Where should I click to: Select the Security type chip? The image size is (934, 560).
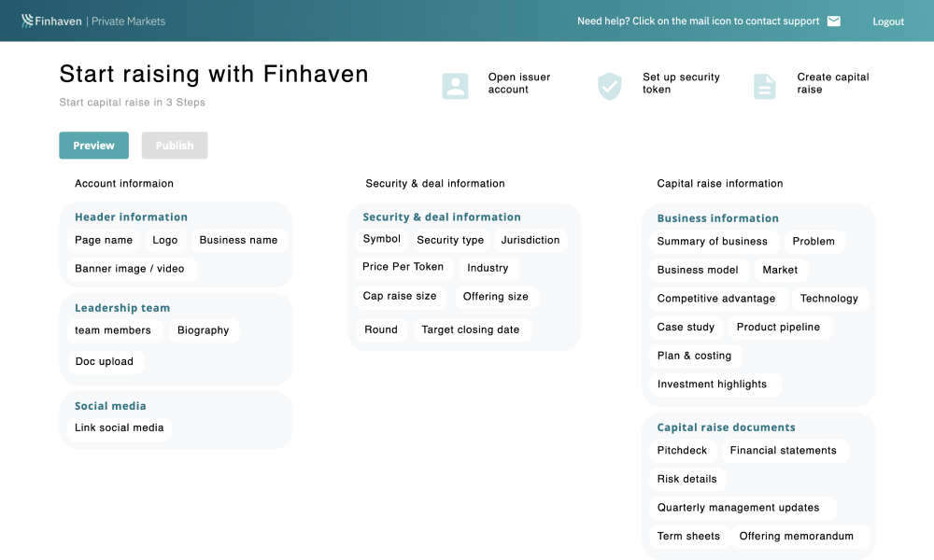coord(450,241)
